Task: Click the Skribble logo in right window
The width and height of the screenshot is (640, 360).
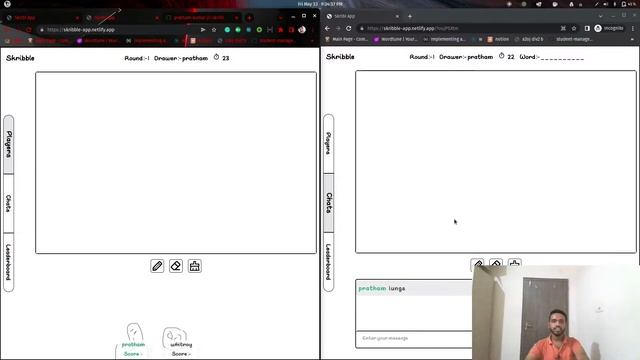Action: point(340,57)
